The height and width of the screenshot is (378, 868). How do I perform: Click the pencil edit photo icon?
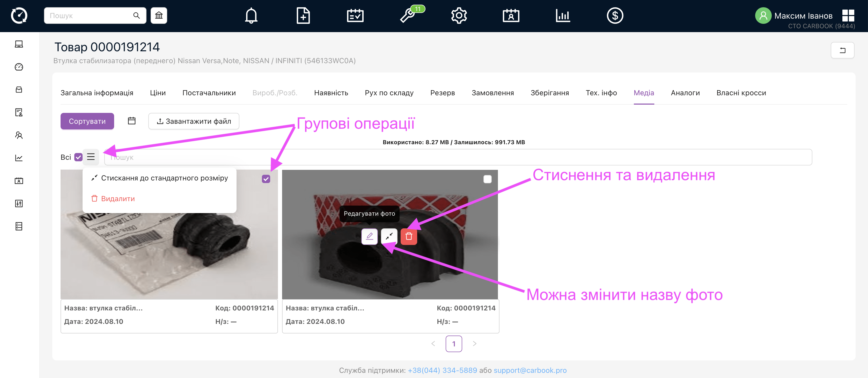(x=369, y=236)
